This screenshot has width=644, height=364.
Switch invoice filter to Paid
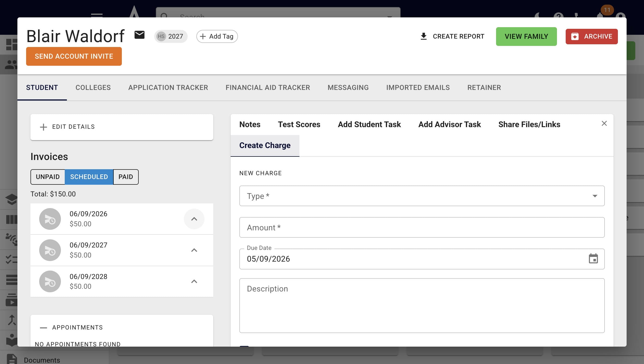tap(126, 177)
